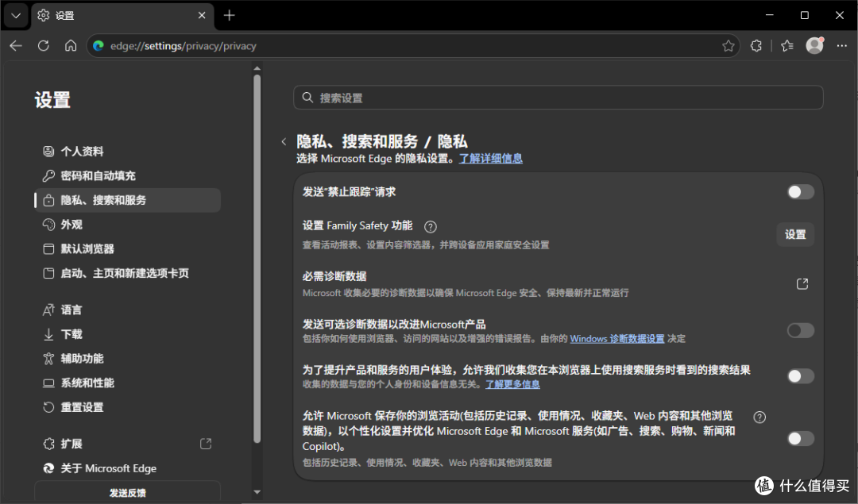Open 扩展 in the sidebar
858x504 pixels.
tap(127, 444)
